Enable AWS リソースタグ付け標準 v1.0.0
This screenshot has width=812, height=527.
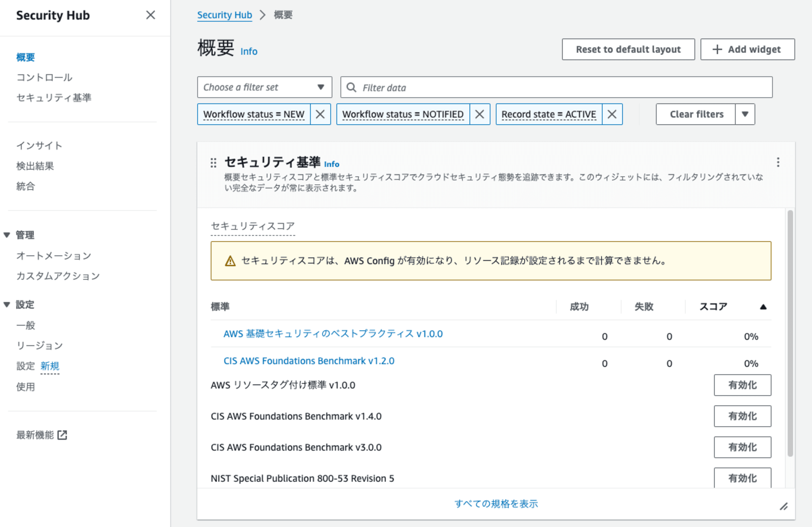(742, 385)
